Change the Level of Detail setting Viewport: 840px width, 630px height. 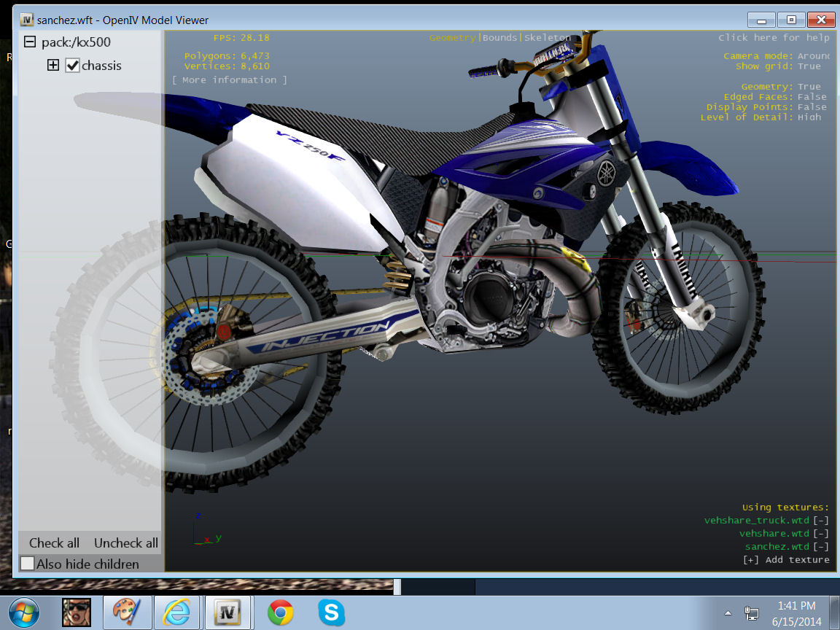(x=809, y=117)
